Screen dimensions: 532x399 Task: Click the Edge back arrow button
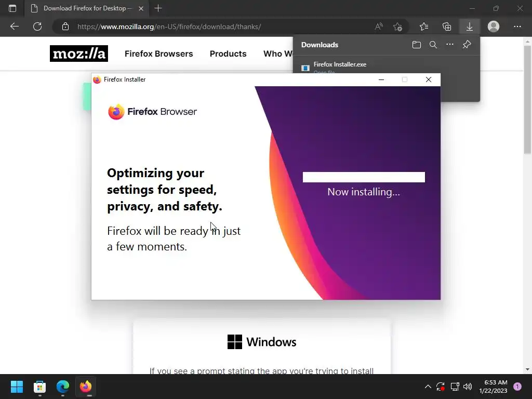click(14, 26)
